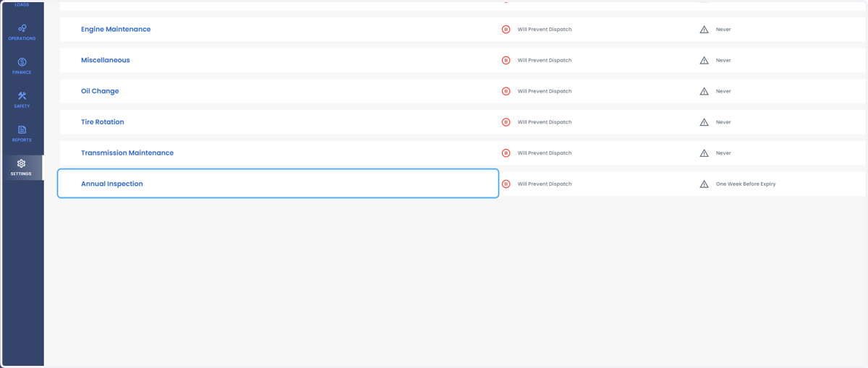Click the pause icon for Oil Change
The width and height of the screenshot is (868, 368).
[506, 91]
